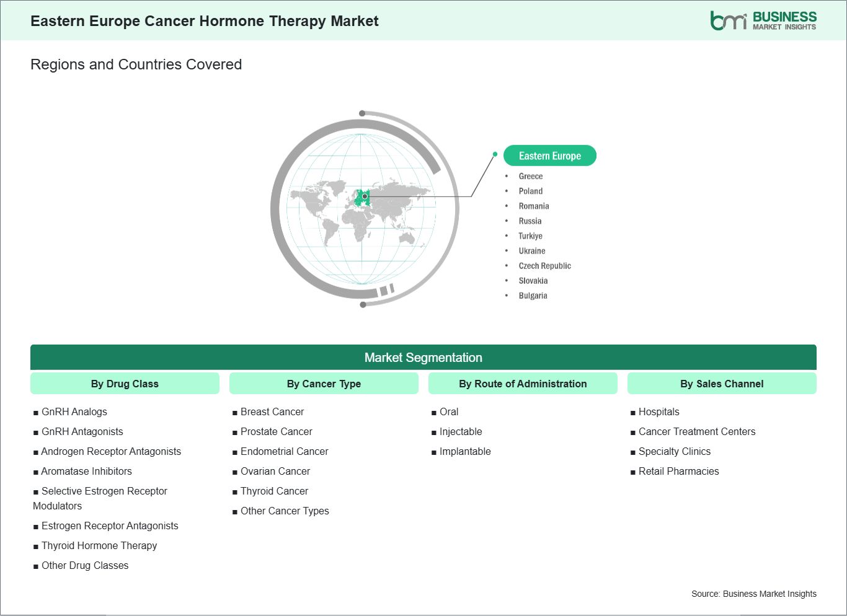Click Retail Pharmacies under sales channel
The width and height of the screenshot is (847, 616).
point(678,472)
